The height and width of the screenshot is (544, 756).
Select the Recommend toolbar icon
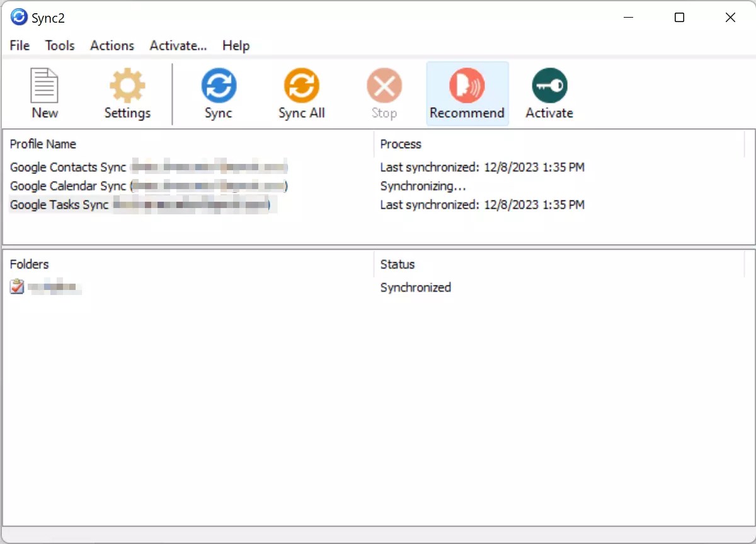467,93
